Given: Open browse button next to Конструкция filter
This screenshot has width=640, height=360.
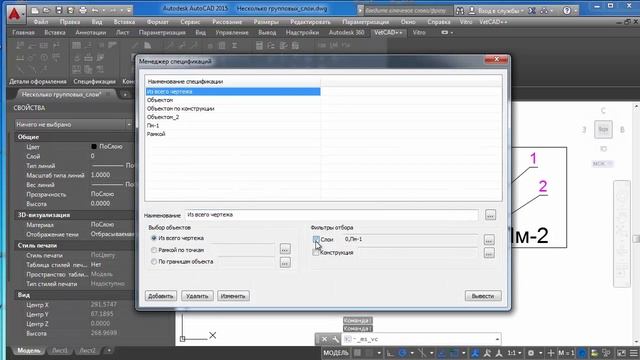Looking at the screenshot, I should click(x=489, y=253).
